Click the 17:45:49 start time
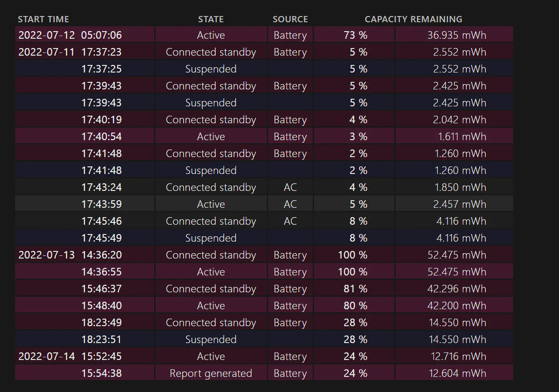Viewport: 559px width, 392px height. pyautogui.click(x=102, y=238)
